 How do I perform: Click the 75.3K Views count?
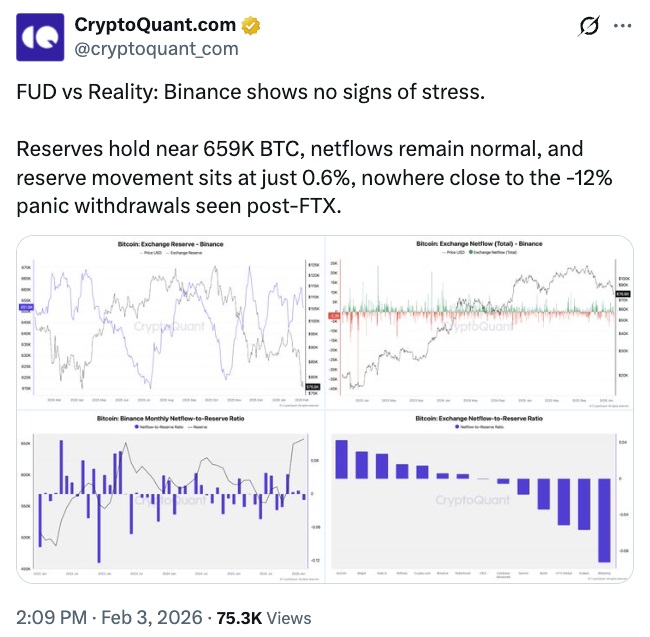(x=264, y=617)
